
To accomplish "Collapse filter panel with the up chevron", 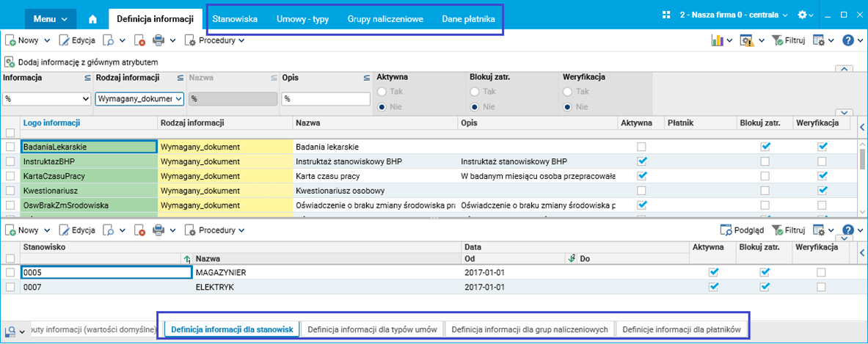I will (x=845, y=68).
